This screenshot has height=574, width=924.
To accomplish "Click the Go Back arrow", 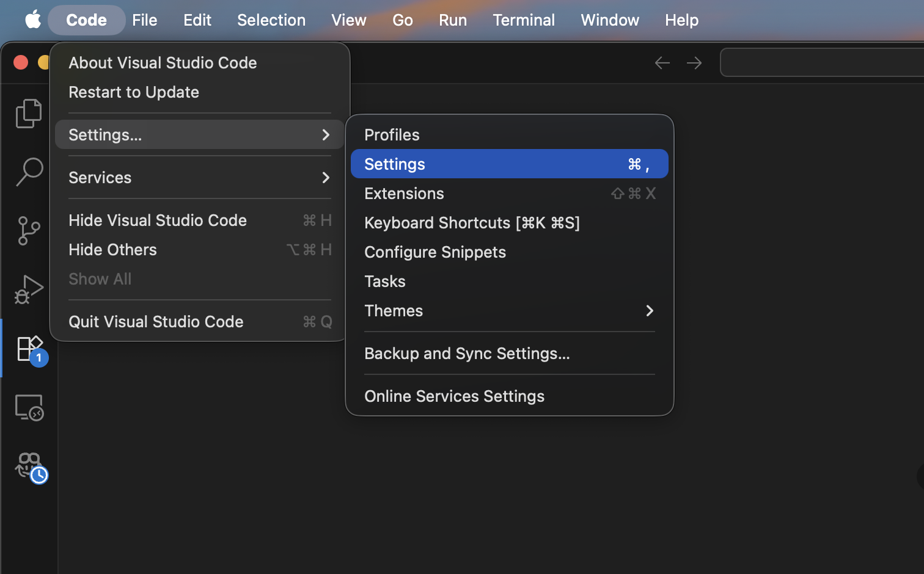I will tap(662, 63).
